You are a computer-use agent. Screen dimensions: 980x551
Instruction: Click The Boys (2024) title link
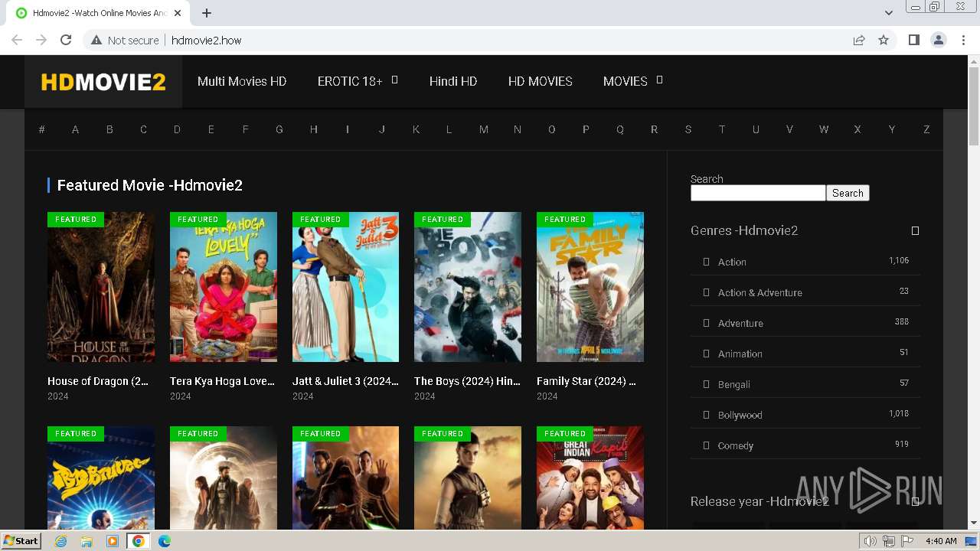(467, 381)
